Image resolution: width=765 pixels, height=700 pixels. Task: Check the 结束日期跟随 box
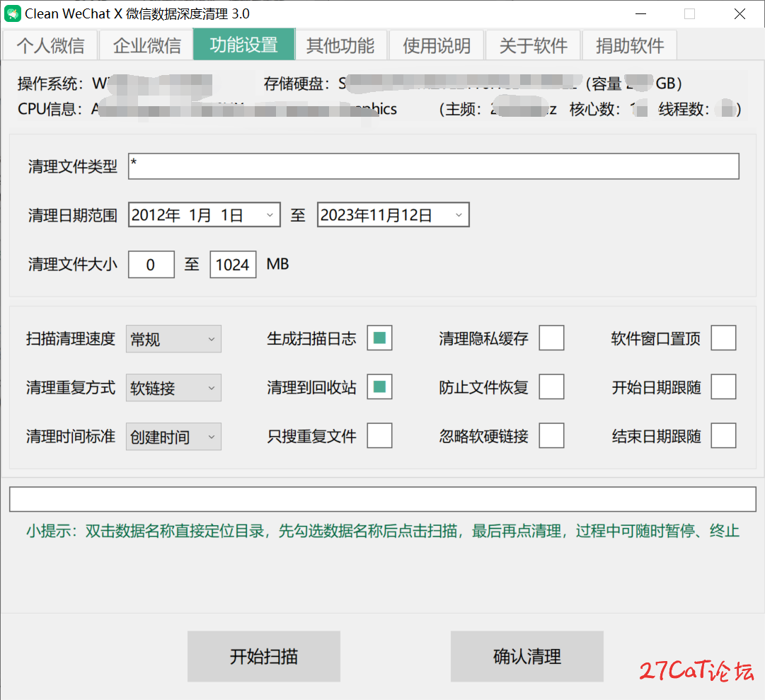click(723, 435)
